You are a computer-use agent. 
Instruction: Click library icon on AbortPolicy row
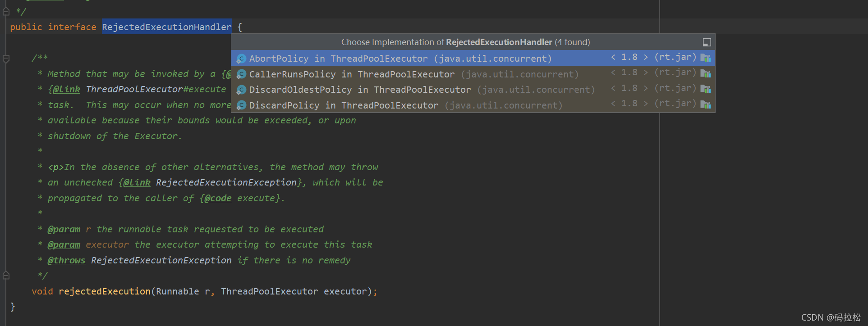click(706, 58)
